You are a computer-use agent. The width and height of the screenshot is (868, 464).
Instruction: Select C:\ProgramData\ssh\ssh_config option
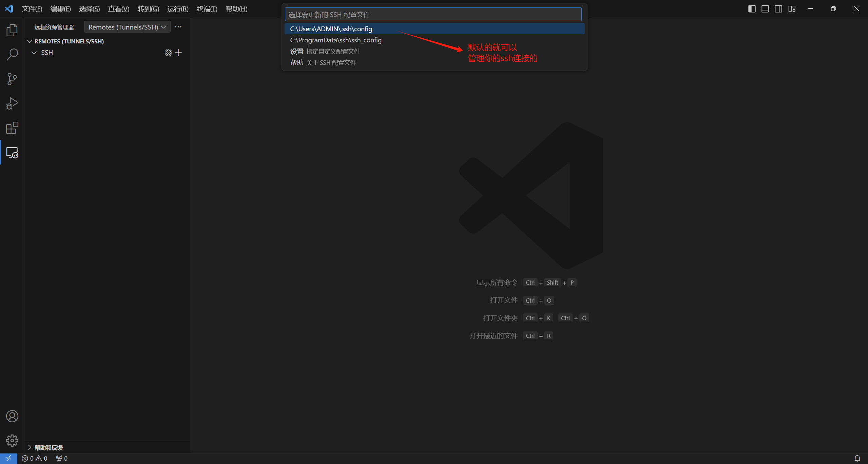click(336, 40)
